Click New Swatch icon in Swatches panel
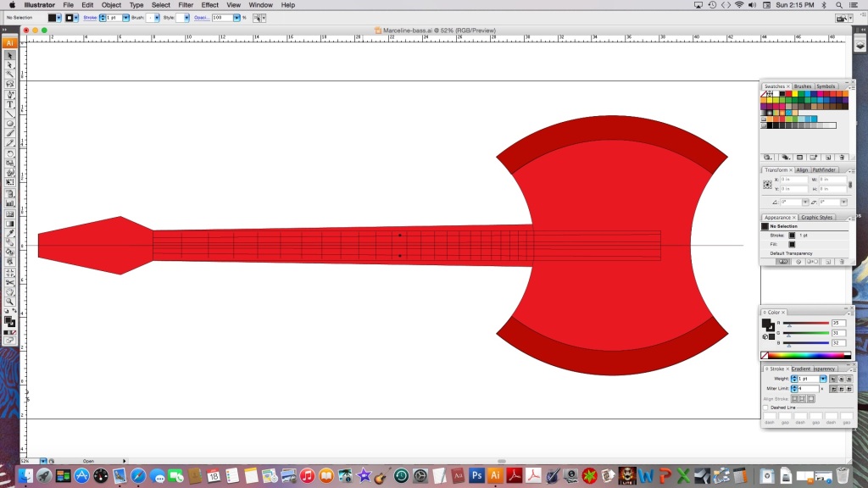 coord(828,158)
